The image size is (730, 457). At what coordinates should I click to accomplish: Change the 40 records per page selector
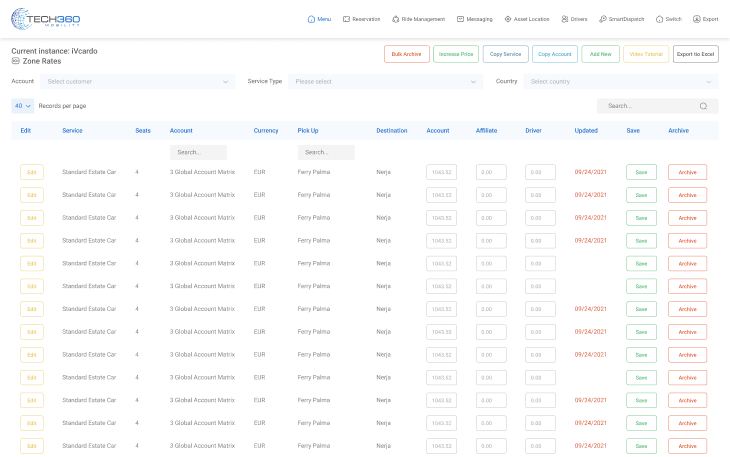[x=22, y=106]
